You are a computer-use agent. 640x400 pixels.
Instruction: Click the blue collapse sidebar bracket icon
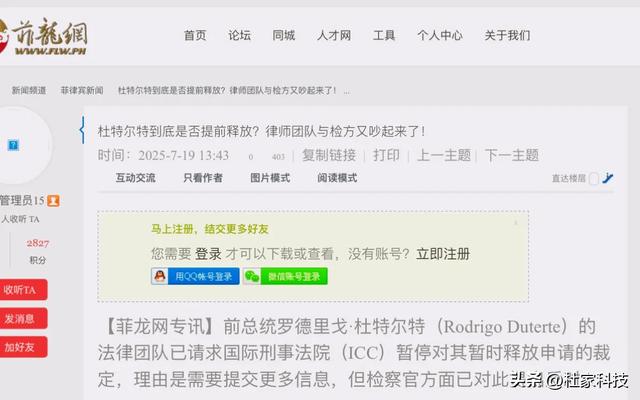[x=82, y=130]
